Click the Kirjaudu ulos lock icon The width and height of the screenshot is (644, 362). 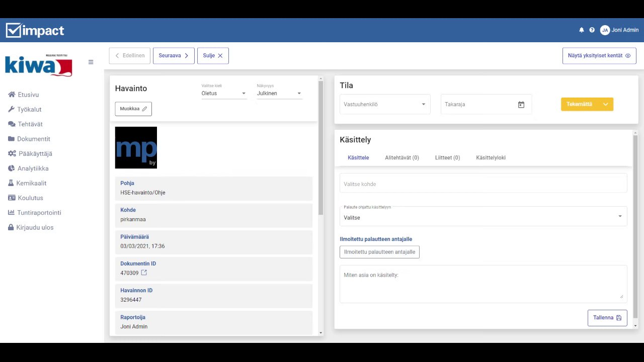click(x=11, y=227)
